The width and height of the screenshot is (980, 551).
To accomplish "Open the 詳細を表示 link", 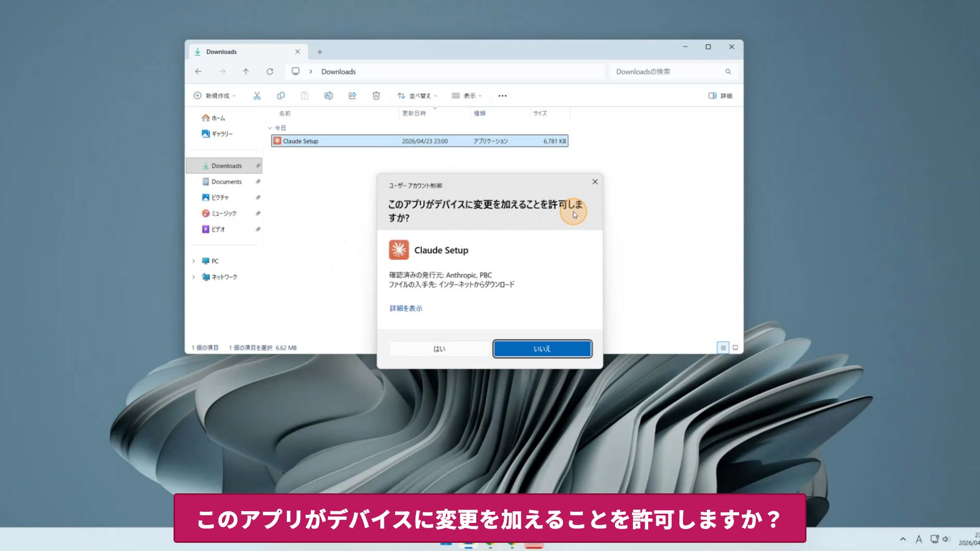I will (406, 308).
